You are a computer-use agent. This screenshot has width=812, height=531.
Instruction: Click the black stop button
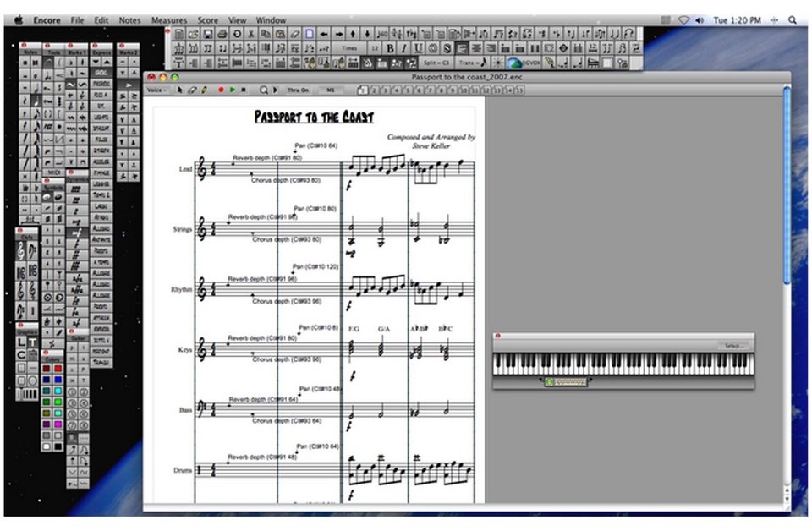click(x=244, y=90)
